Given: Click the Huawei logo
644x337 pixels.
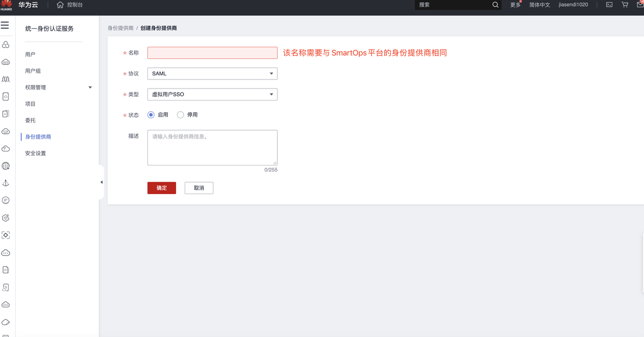Looking at the screenshot, I should (6, 5).
